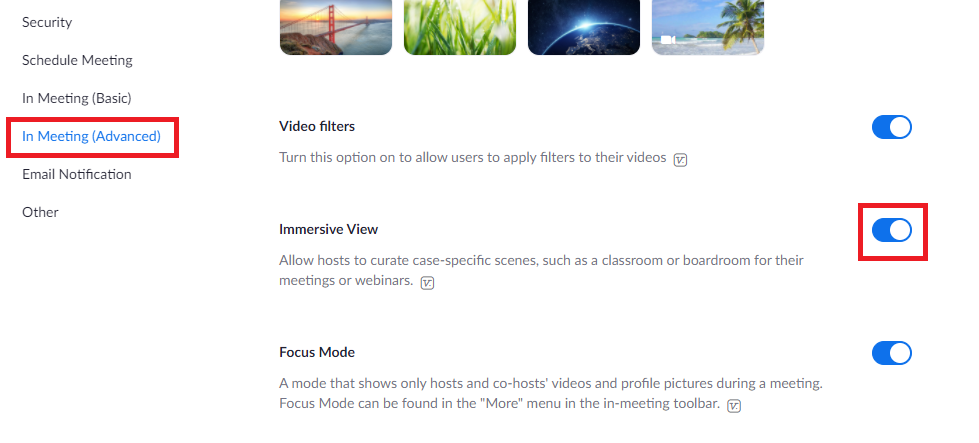Go to Schedule Meeting settings
The height and width of the screenshot is (443, 979).
click(x=77, y=60)
